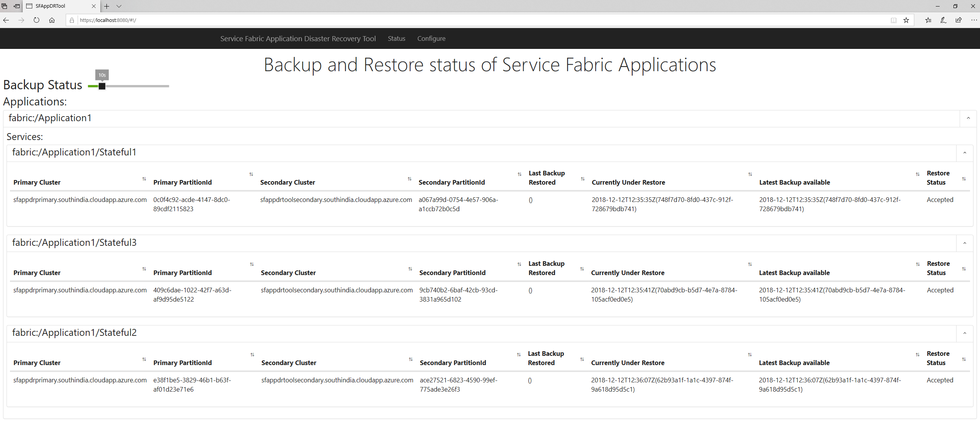Open reading view icon in address bar
Viewport: 980px width, 437px height.
tap(894, 20)
